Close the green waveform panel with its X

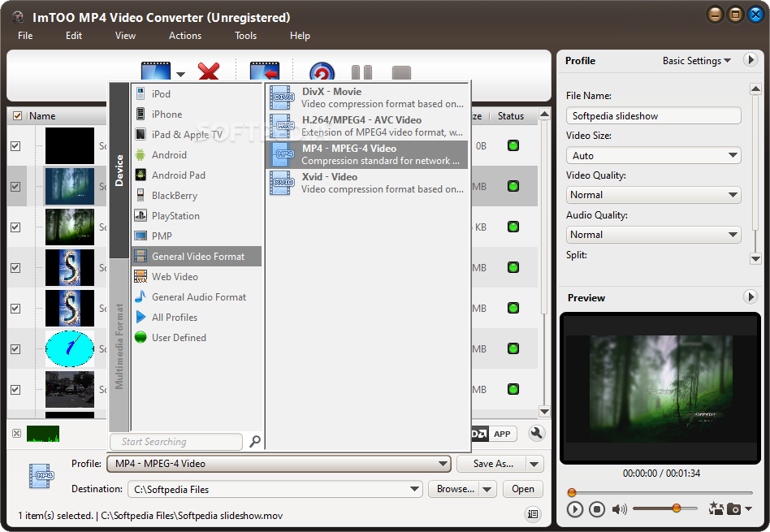[17, 433]
